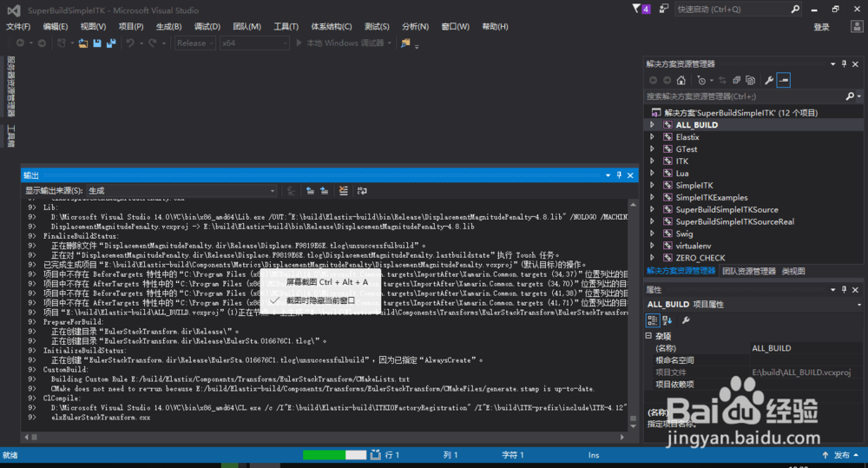Screen dimensions: 868x468
Task: Expand the ITK project node
Action: 652,161
